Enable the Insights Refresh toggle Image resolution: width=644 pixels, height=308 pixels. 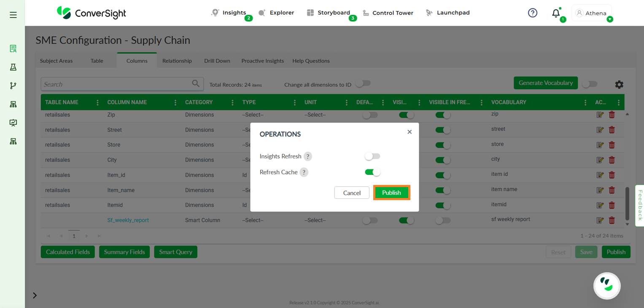coord(372,156)
